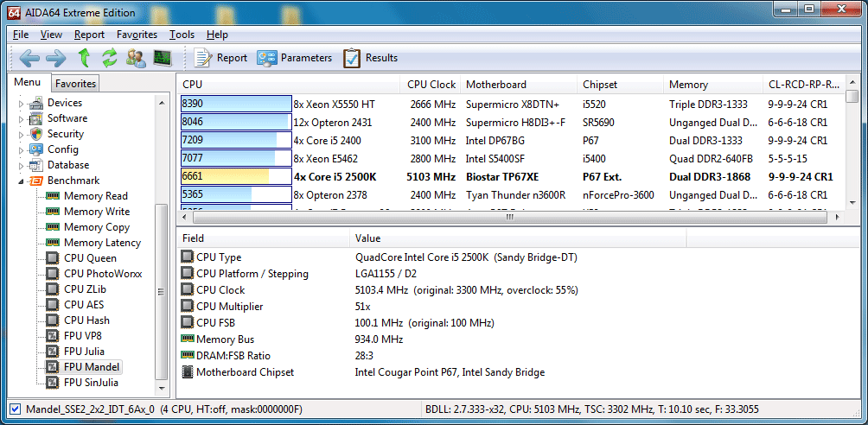Select the Benchmark tree item

pos(73,181)
